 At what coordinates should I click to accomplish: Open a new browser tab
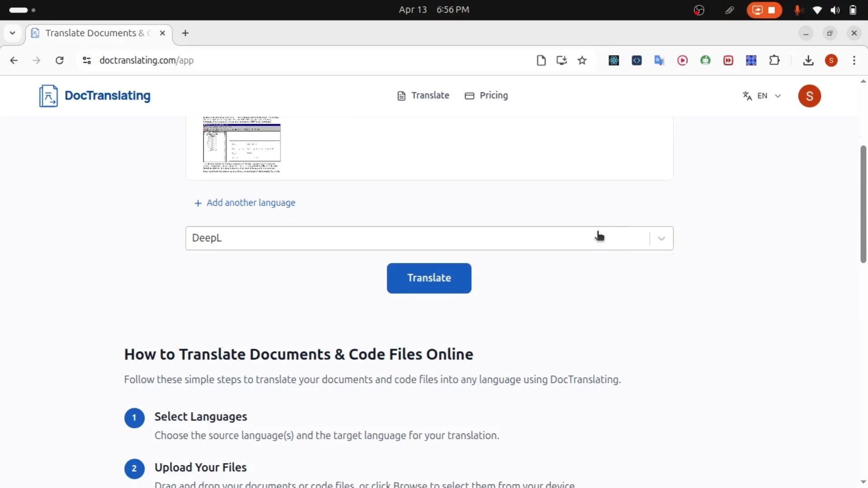pos(185,33)
